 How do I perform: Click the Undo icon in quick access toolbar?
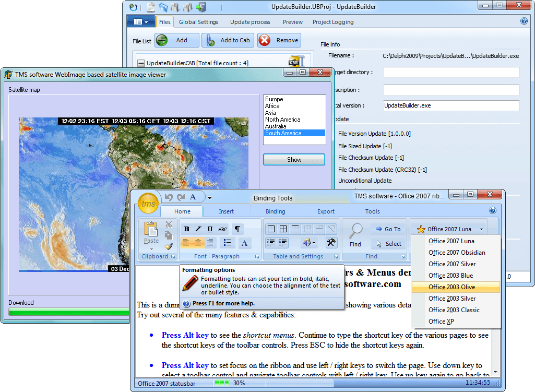click(x=169, y=197)
